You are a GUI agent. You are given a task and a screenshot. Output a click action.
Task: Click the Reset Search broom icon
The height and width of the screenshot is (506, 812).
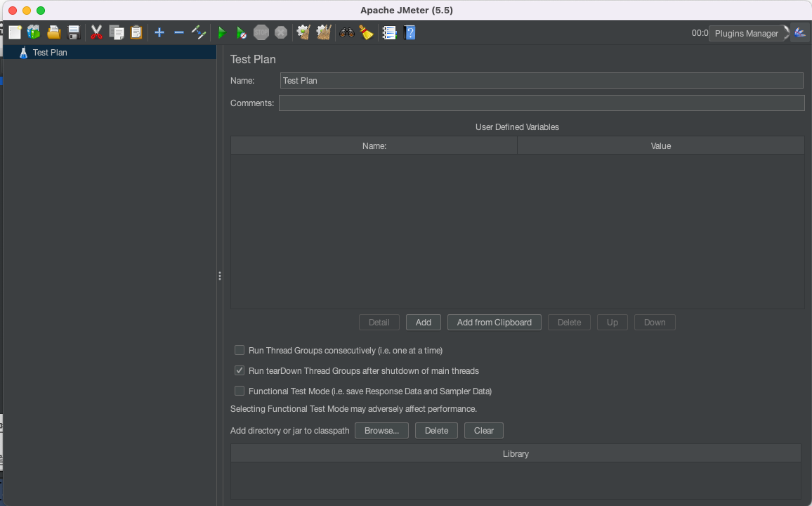[367, 32]
